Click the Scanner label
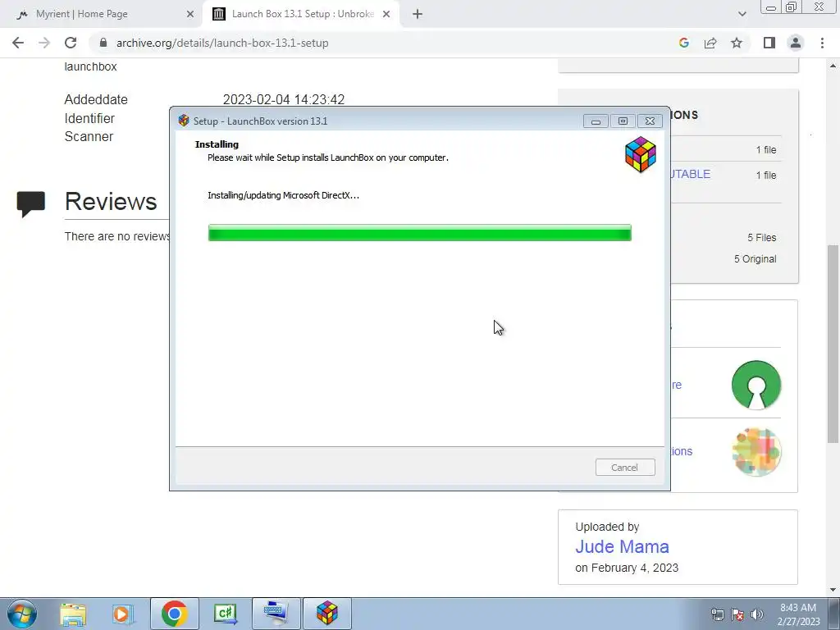The image size is (840, 630). [89, 137]
